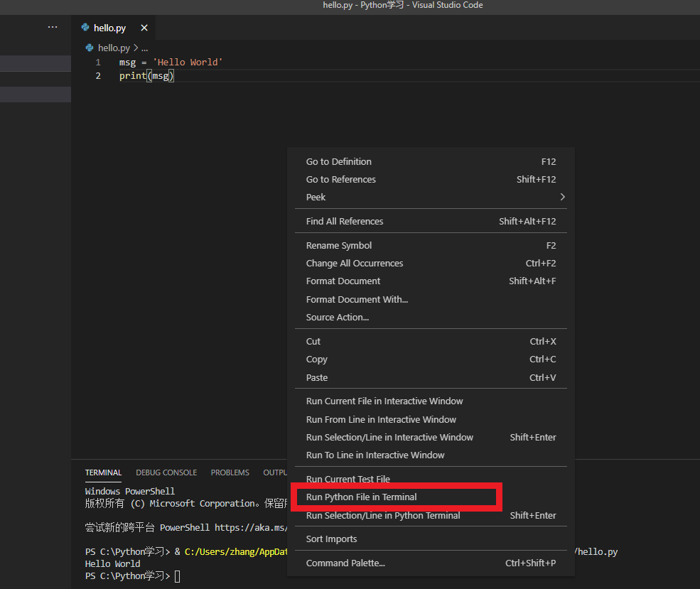
Task: Select Run Current Test File
Action: coord(431,479)
